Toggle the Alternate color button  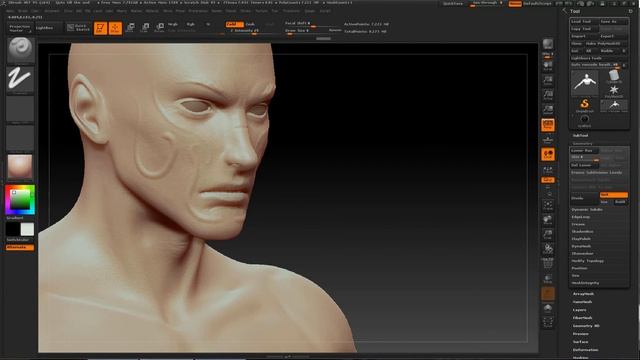20,247
